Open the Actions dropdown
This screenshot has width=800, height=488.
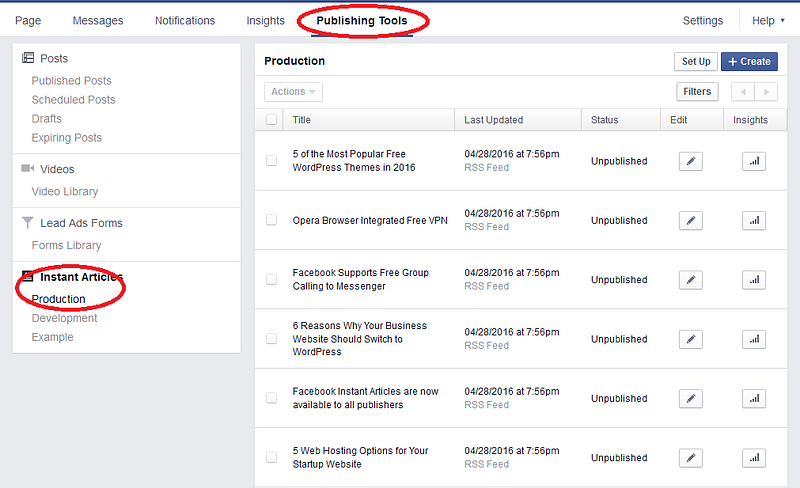click(293, 92)
